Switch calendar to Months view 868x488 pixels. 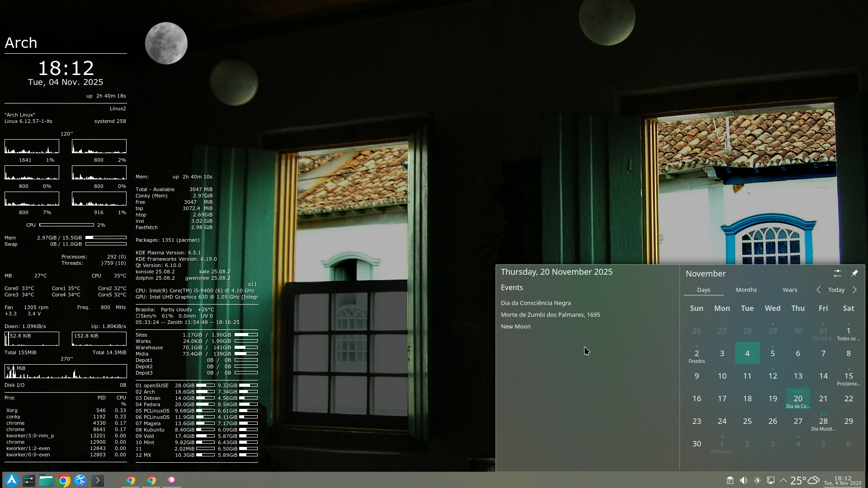click(x=746, y=290)
